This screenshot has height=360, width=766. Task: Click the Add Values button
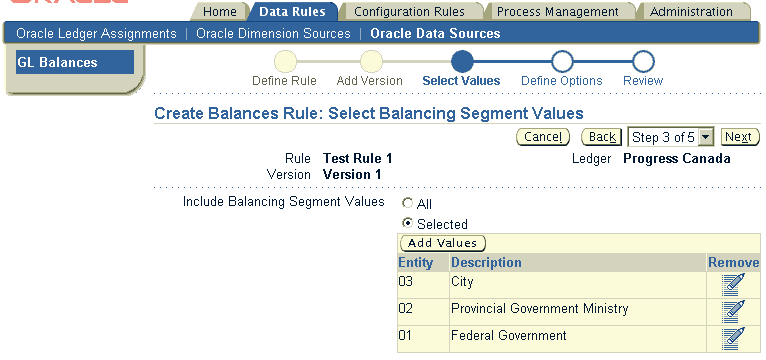[443, 243]
